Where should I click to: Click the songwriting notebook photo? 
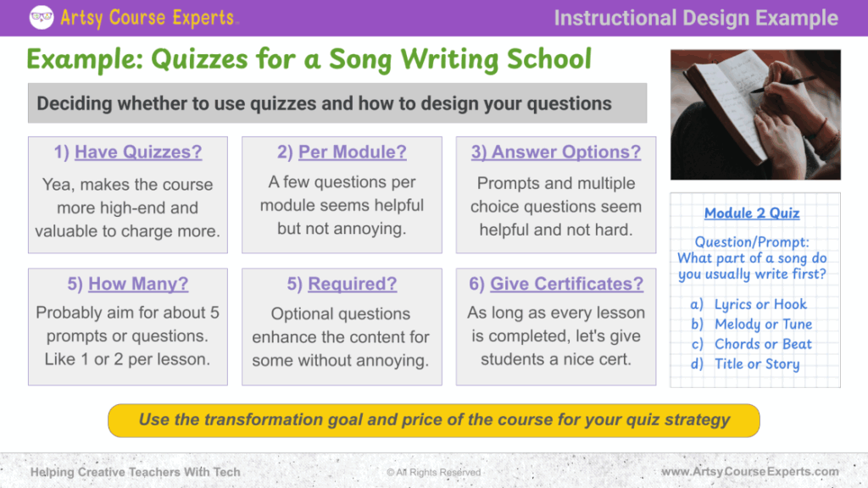click(x=755, y=114)
